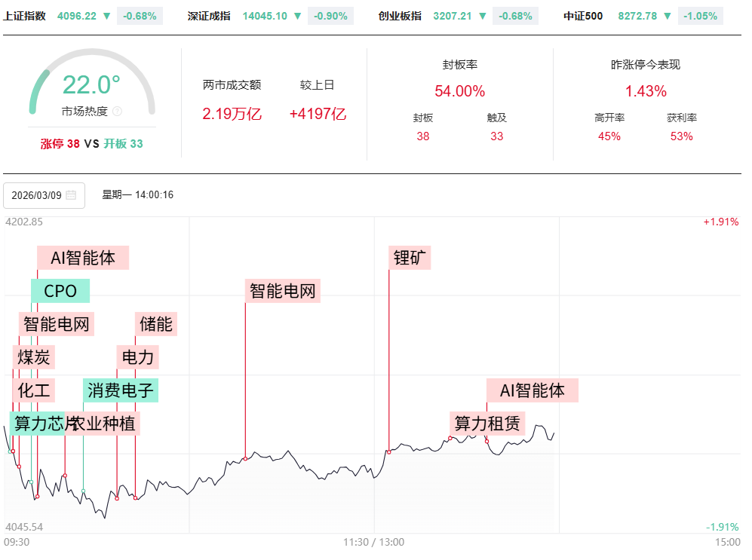The height and width of the screenshot is (560, 752).
Task: Click the 涨停 38 count
Action: (x=60, y=143)
